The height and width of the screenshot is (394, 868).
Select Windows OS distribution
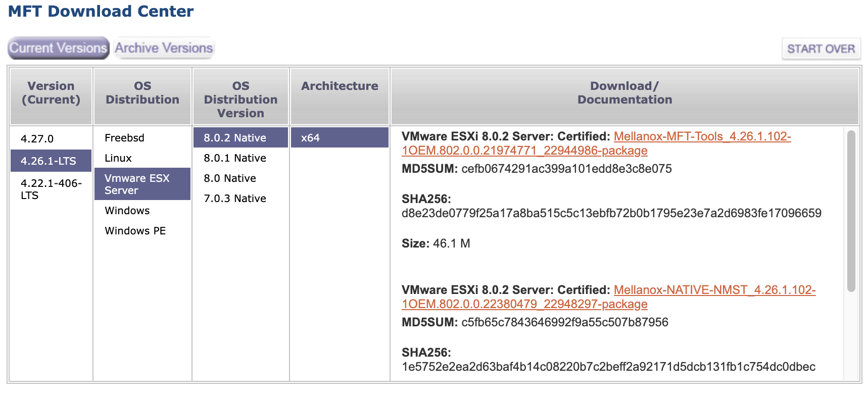[x=127, y=211]
